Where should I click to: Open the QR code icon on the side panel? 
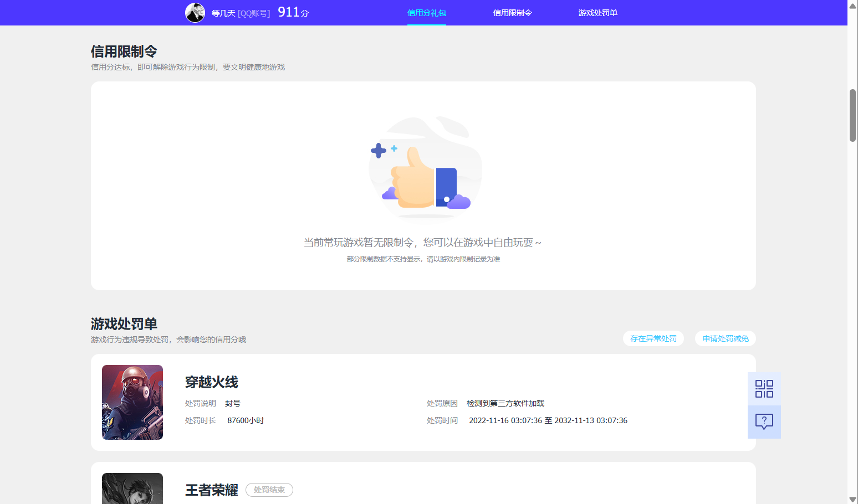click(764, 389)
